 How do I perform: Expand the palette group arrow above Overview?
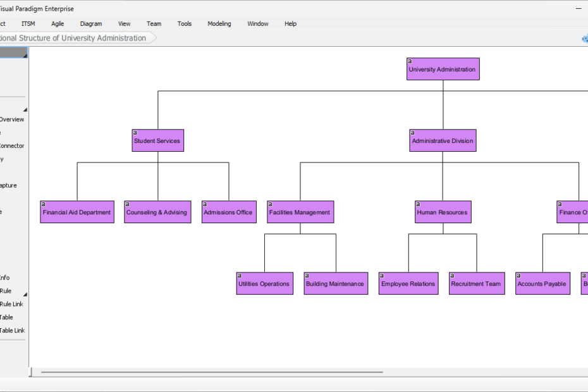click(x=25, y=110)
